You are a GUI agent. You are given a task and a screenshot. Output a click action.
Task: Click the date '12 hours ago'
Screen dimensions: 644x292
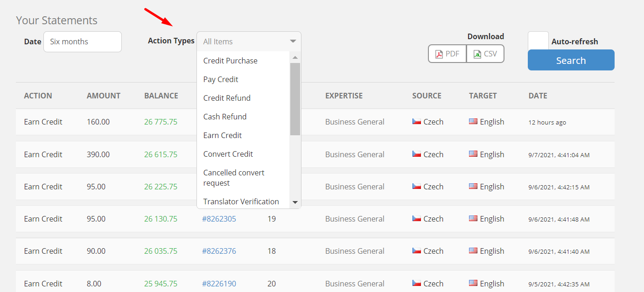click(x=547, y=122)
